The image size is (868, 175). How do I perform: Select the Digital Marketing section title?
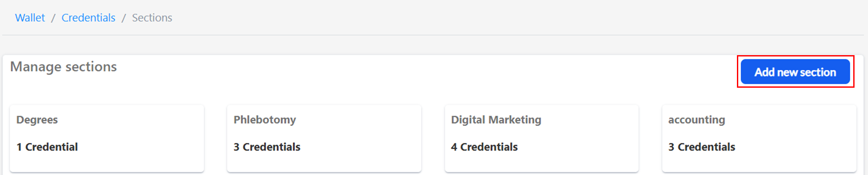496,120
